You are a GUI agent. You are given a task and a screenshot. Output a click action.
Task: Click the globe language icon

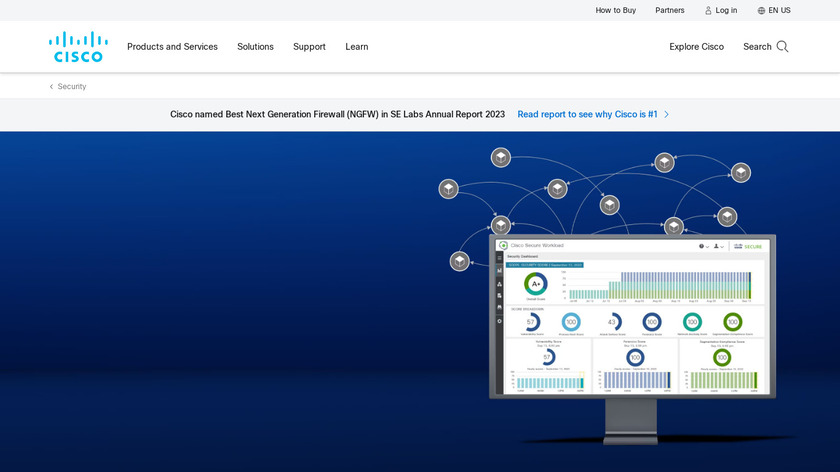pos(761,10)
